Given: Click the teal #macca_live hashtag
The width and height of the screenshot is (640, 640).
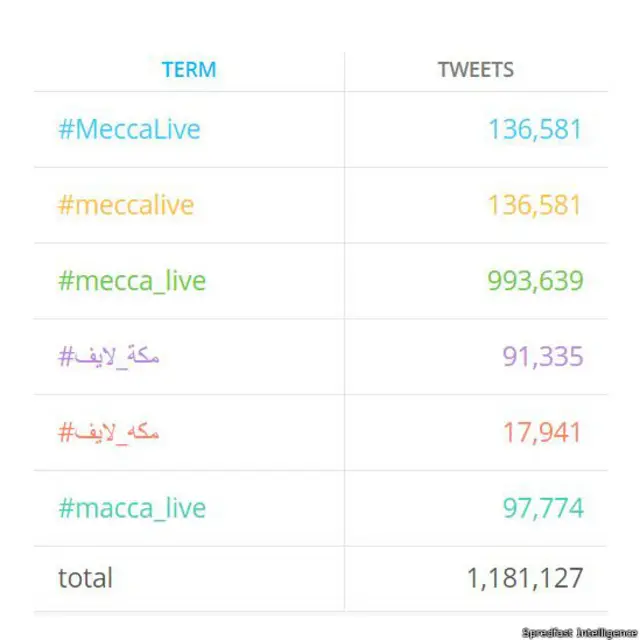Looking at the screenshot, I should pos(132,508).
